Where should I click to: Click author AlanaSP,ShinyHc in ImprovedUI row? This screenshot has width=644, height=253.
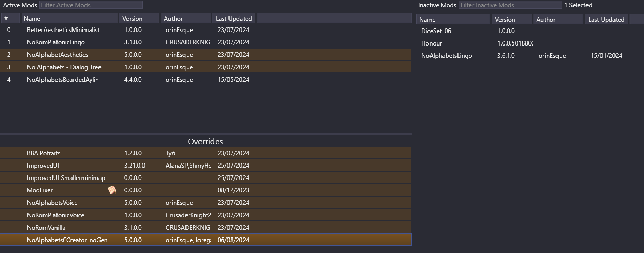[x=189, y=166]
